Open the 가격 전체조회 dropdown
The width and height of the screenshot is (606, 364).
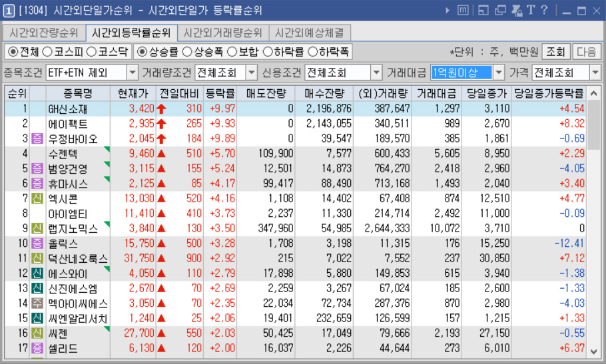(x=595, y=72)
